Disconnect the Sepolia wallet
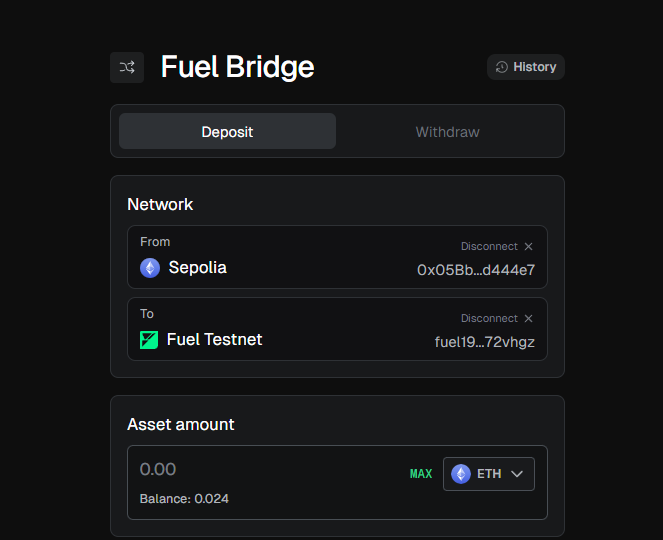663x540 pixels. pyautogui.click(x=489, y=247)
